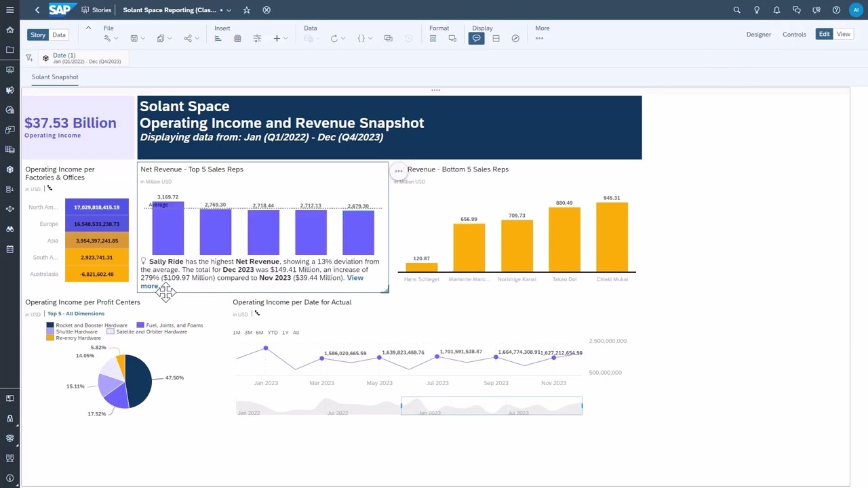Toggle the comment mode display icon
The image size is (868, 488).
point(476,39)
